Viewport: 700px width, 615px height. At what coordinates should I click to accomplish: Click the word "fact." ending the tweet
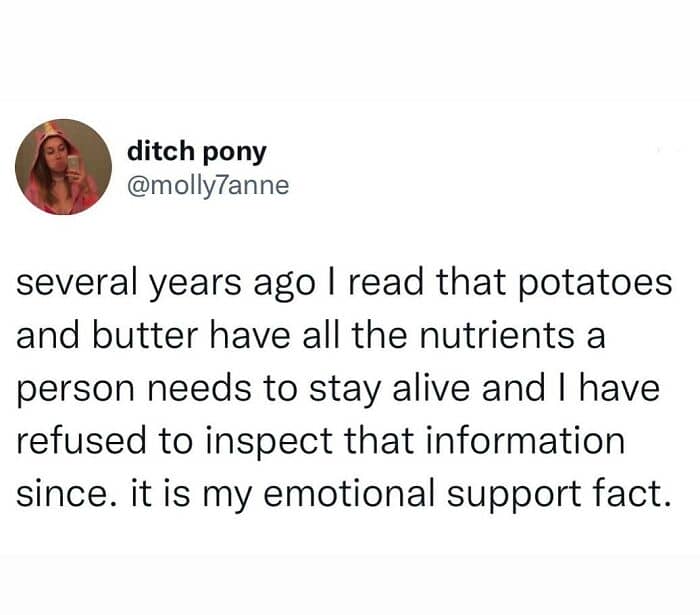[626, 492]
